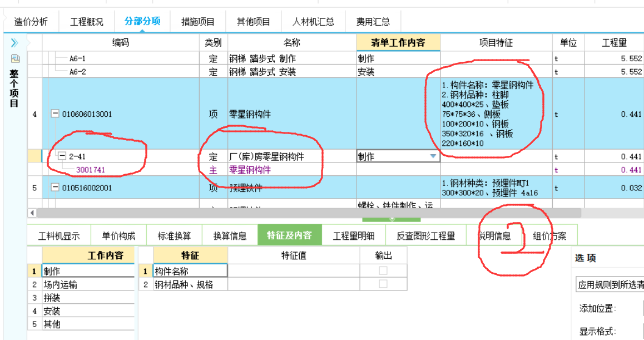Open the 换算信息 lower tab
The image size is (644, 340).
[x=230, y=235]
